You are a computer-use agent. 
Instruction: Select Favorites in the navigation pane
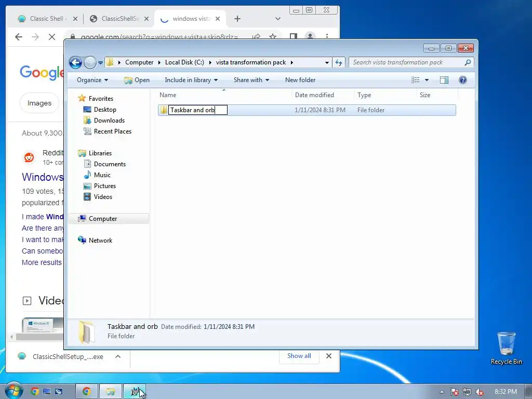pos(101,98)
